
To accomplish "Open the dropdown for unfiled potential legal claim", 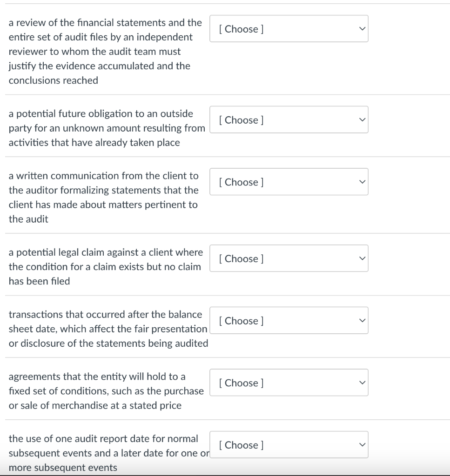I will pyautogui.click(x=289, y=258).
